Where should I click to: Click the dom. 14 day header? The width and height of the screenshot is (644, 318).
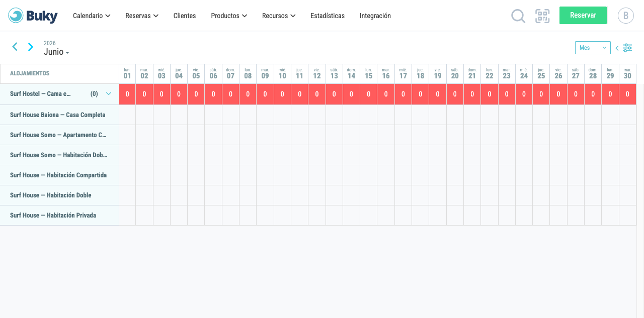[351, 73]
